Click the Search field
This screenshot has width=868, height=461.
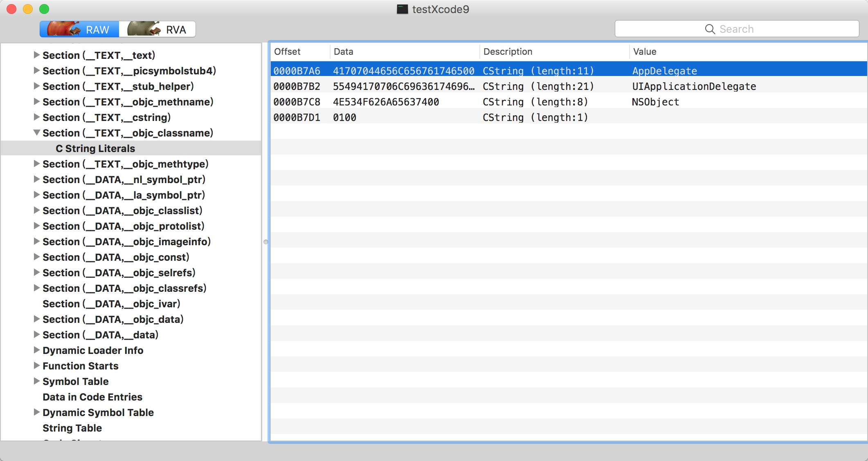pyautogui.click(x=737, y=29)
